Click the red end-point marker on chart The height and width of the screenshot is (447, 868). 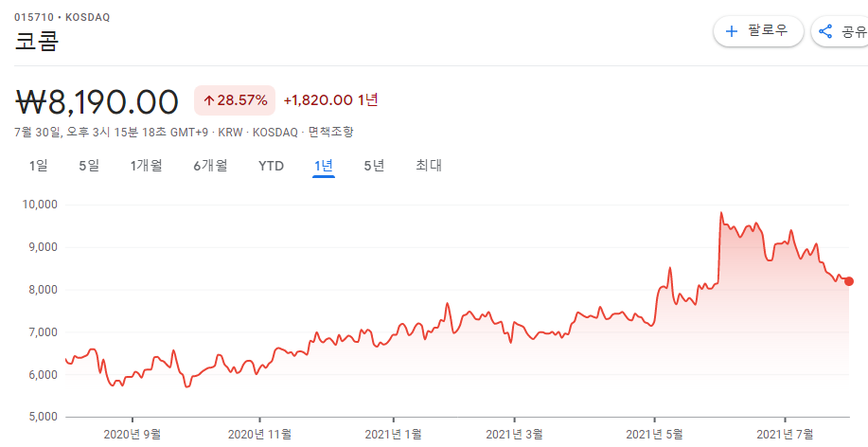coord(849,281)
